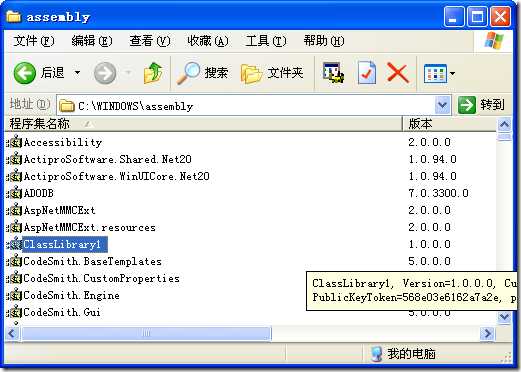The height and width of the screenshot is (372, 521).
Task: Click the vertical scrollbar up arrow
Action: 504,125
